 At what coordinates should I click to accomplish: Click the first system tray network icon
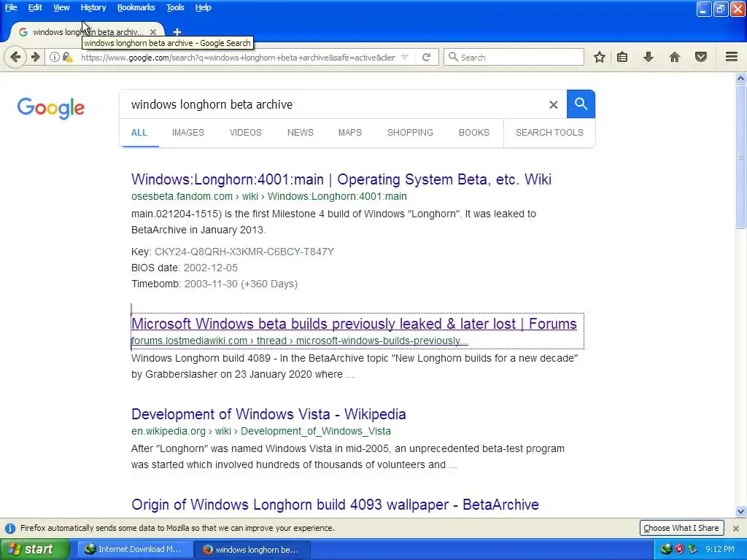click(x=666, y=550)
